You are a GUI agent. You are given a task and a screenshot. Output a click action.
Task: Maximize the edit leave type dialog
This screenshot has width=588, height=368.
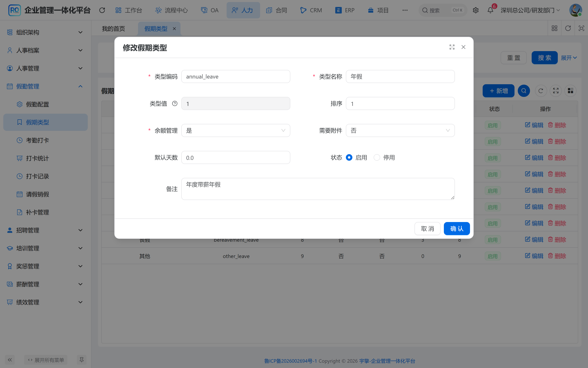(x=452, y=47)
